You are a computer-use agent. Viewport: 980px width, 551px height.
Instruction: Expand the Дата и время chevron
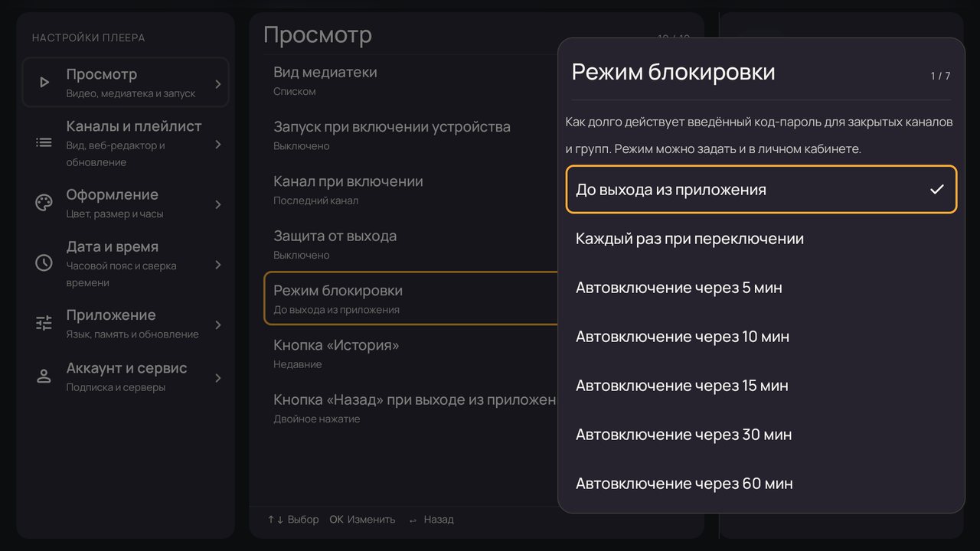click(x=218, y=265)
